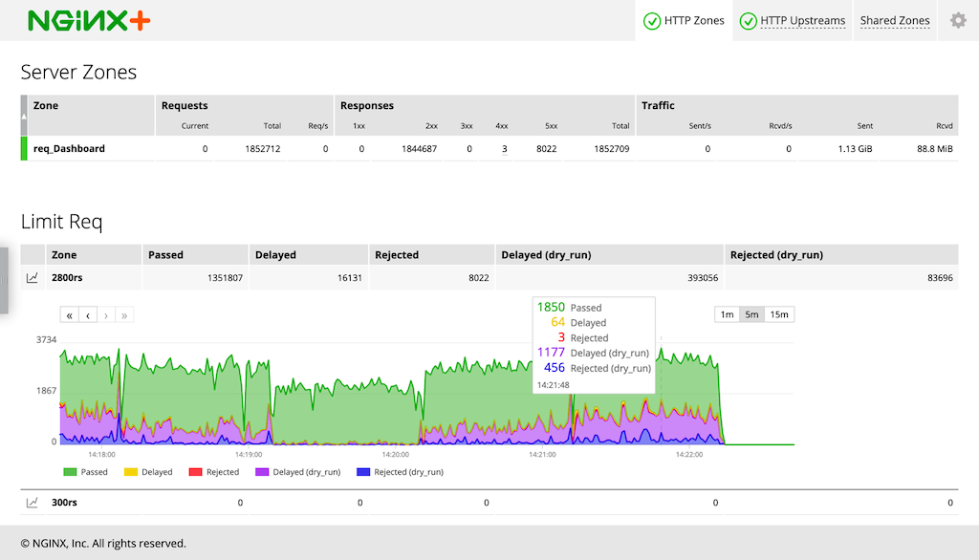Viewport: 979px width, 560px height.
Task: Click the green status check beside HTTP Zones
Action: click(652, 21)
